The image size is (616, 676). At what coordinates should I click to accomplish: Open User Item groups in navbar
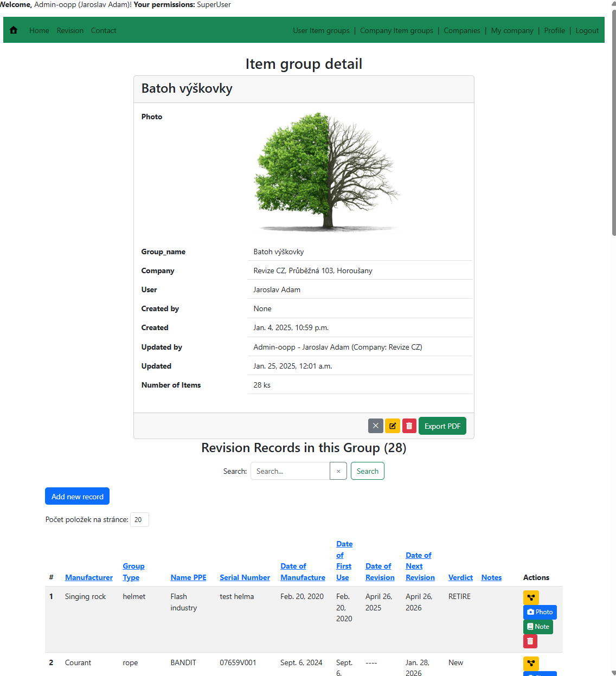pos(321,30)
